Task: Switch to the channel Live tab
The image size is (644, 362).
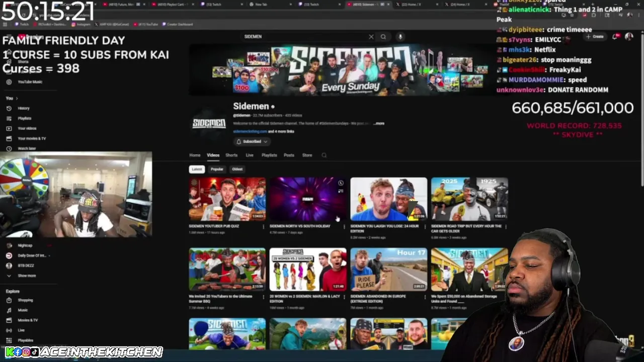Action: pos(250,155)
